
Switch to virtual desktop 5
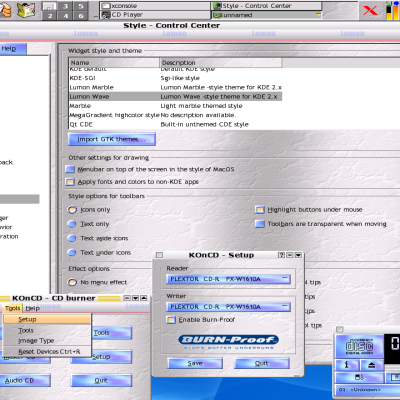point(81,6)
